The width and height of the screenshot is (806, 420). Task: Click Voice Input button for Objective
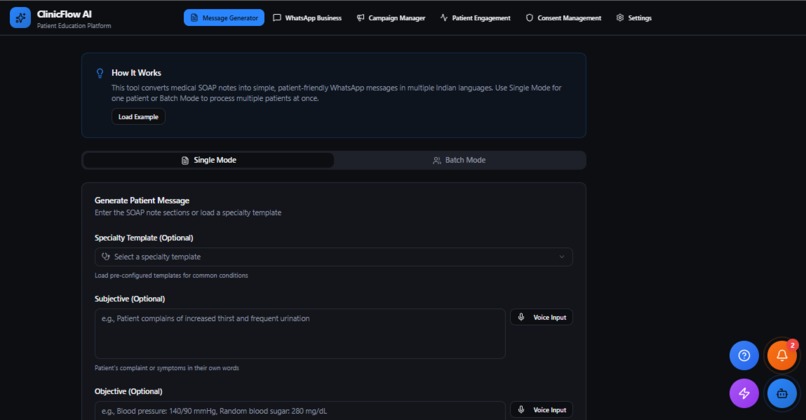541,410
